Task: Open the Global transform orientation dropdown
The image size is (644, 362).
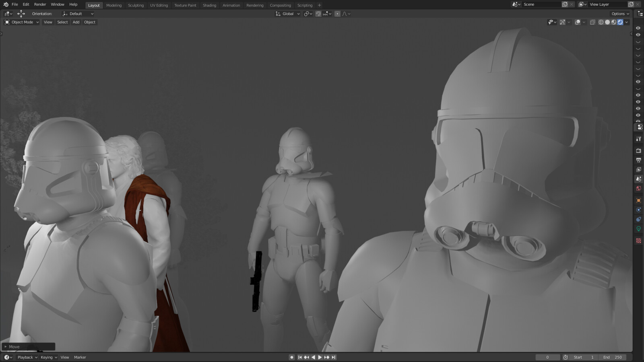Action: pyautogui.click(x=287, y=14)
